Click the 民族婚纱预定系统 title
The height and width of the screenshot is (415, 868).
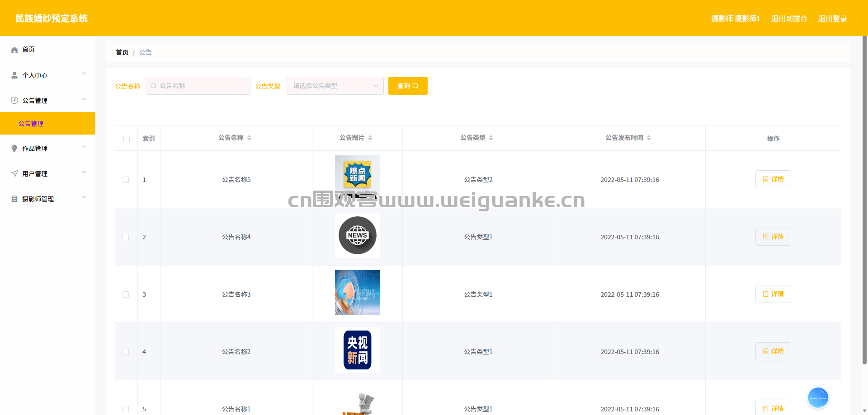52,19
